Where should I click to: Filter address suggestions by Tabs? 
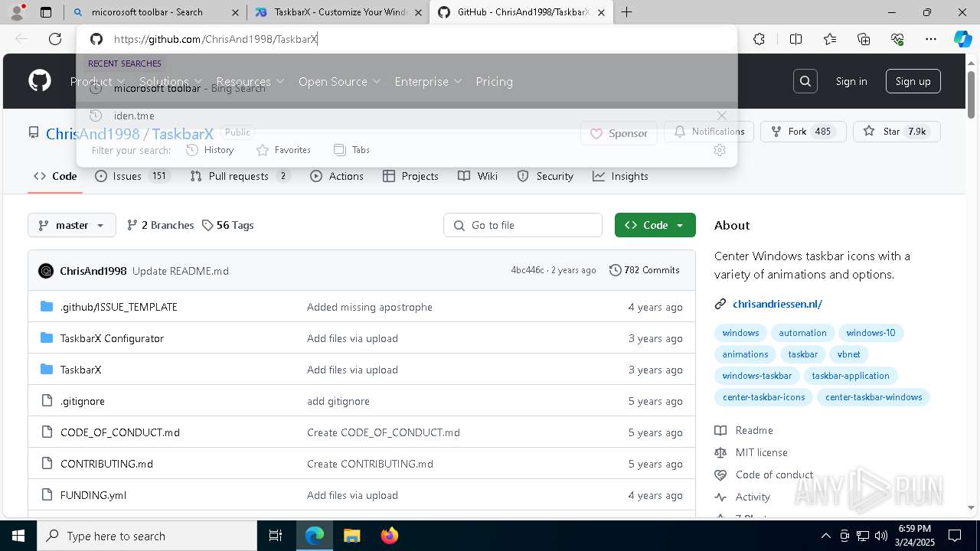[351, 150]
